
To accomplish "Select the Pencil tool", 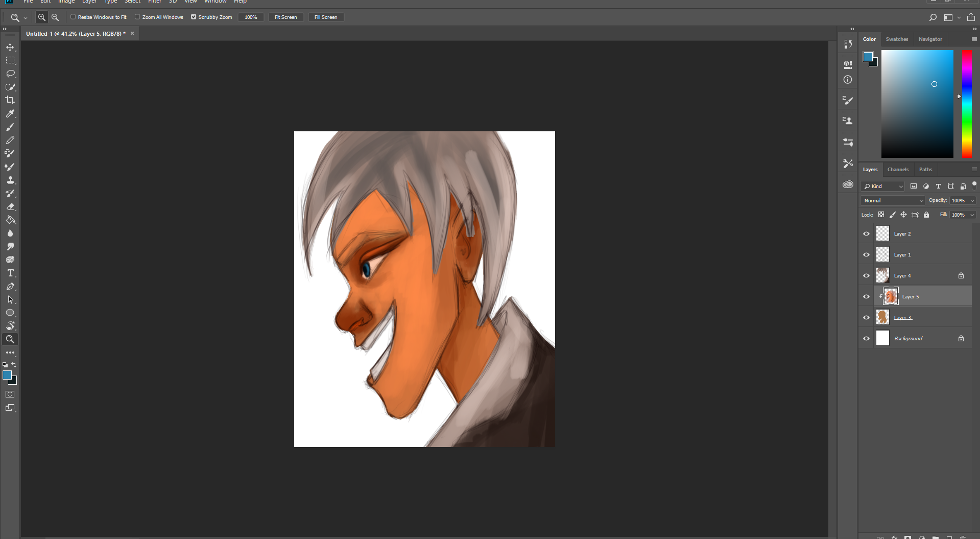I will pyautogui.click(x=10, y=140).
